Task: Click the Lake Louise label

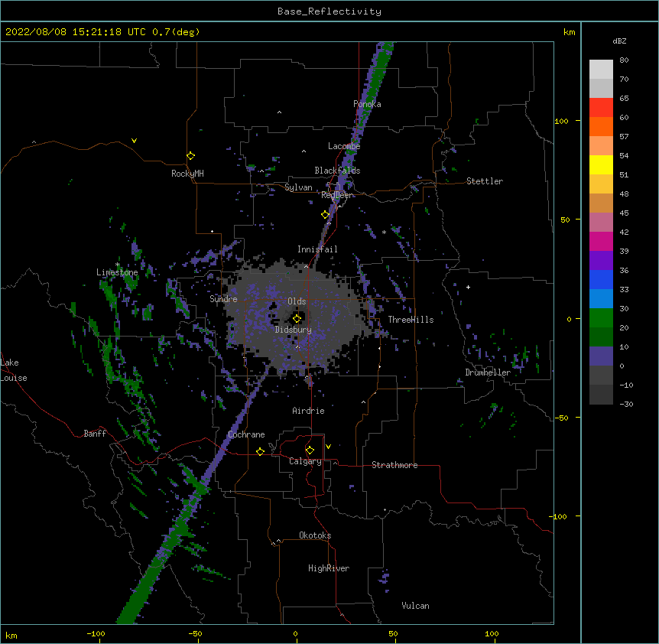Action: [14, 370]
